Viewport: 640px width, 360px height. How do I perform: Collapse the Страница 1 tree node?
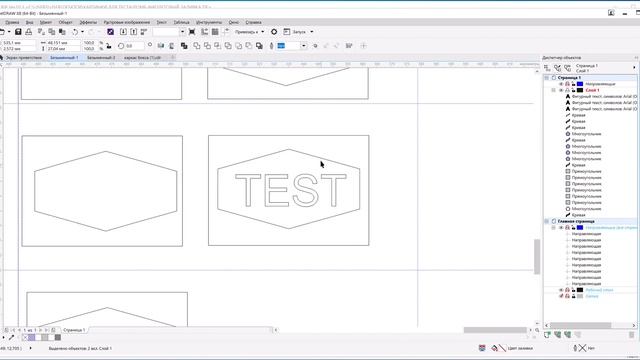point(547,78)
